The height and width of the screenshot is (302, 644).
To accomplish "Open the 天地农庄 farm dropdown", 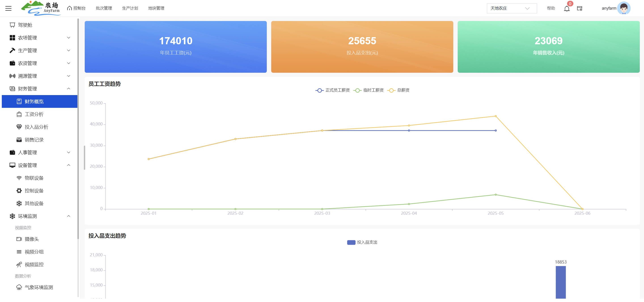I will (x=511, y=8).
